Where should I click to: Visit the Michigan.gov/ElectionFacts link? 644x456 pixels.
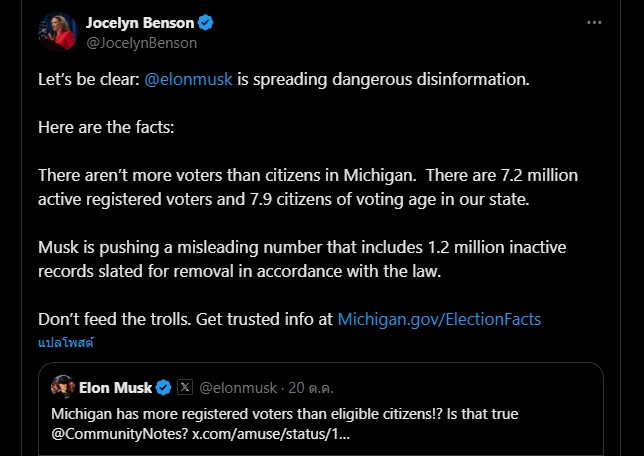tap(439, 319)
